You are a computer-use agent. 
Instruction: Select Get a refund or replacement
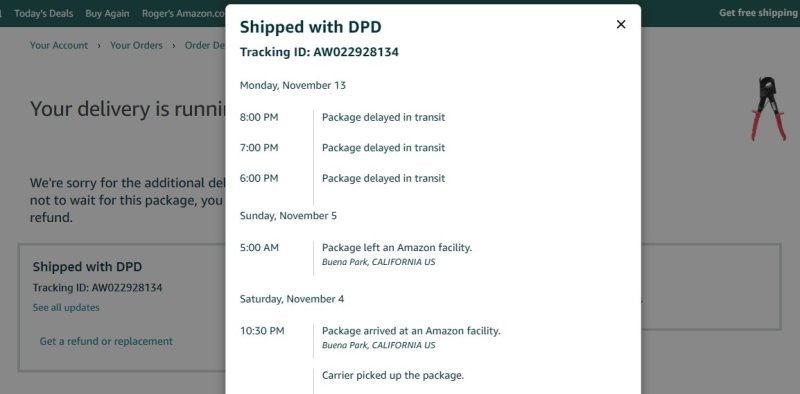pos(106,341)
